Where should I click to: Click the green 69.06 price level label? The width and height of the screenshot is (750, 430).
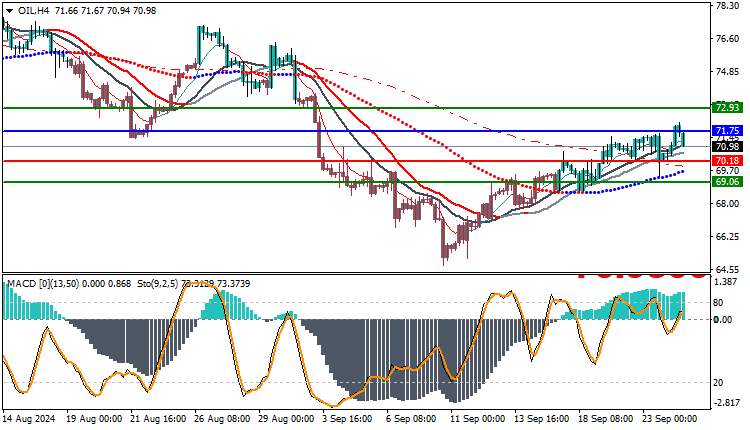click(727, 182)
